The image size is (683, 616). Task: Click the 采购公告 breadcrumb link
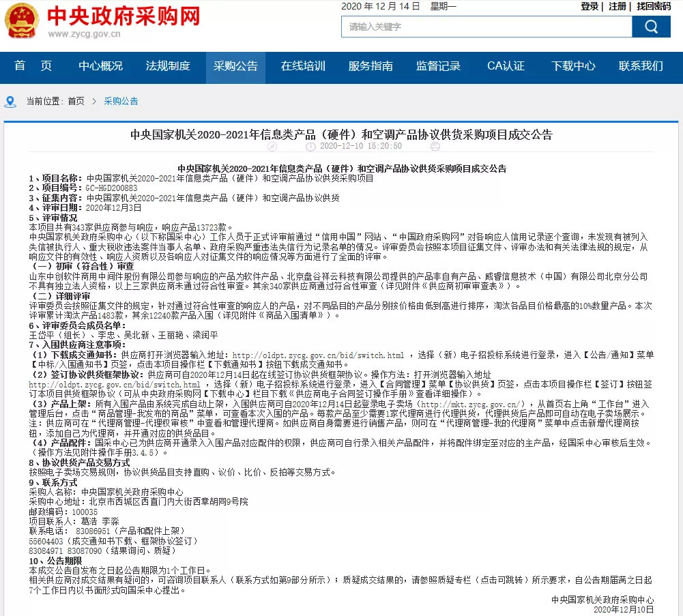click(x=121, y=101)
